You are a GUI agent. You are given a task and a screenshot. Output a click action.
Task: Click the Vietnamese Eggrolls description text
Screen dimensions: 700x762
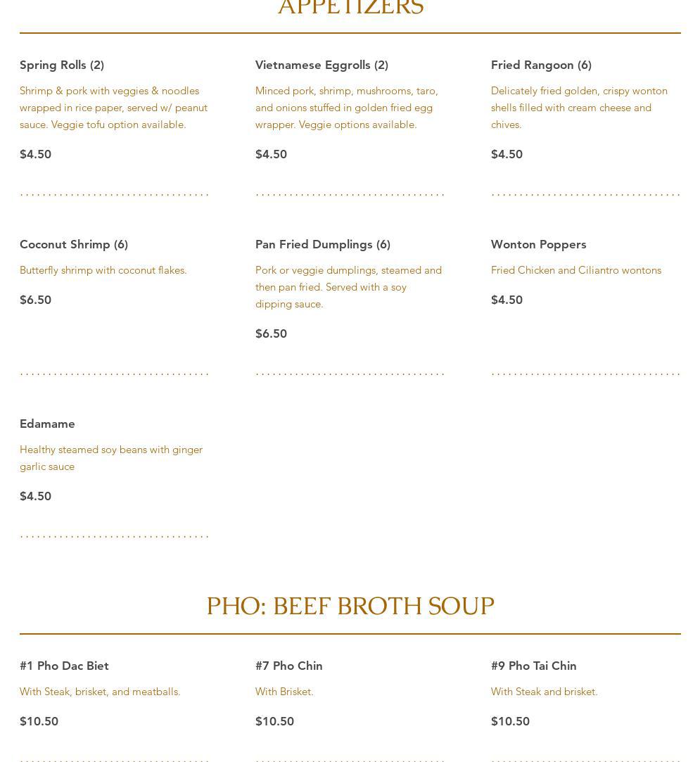click(346, 108)
